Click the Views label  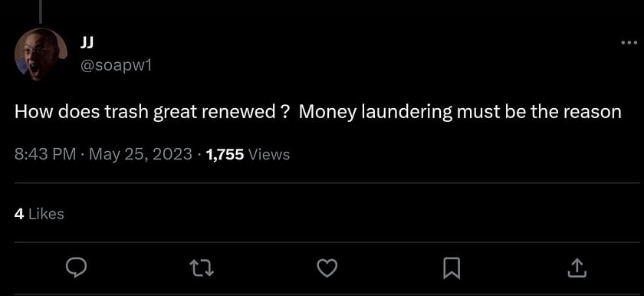[269, 154]
